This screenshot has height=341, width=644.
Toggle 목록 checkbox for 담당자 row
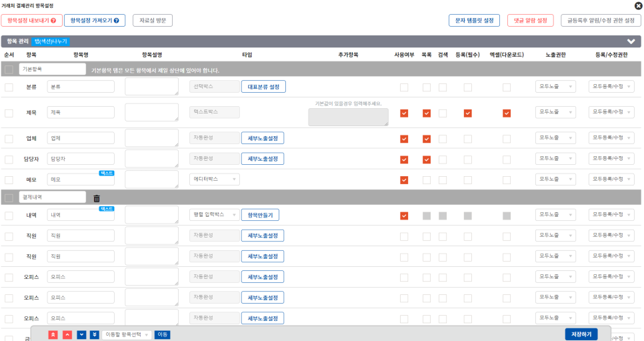(427, 159)
